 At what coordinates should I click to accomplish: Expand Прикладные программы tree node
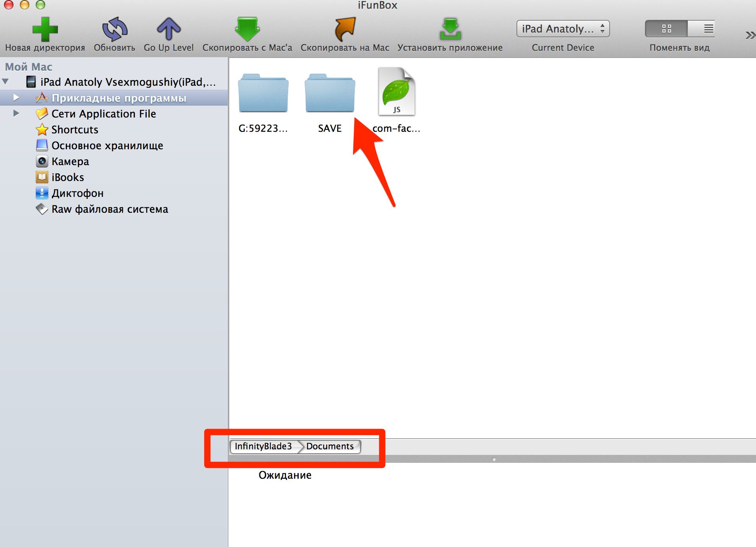(x=16, y=97)
